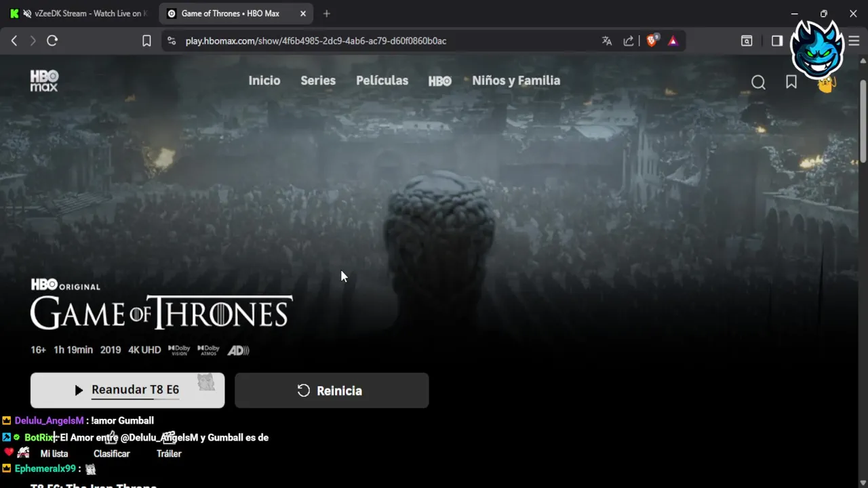Close the Game of Thrones tab

(303, 14)
